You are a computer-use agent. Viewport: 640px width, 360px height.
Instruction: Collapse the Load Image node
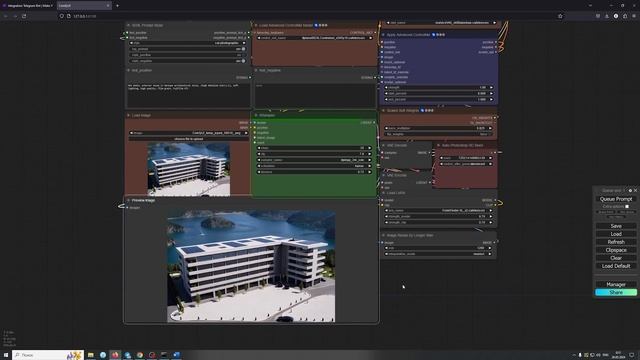tap(128, 116)
